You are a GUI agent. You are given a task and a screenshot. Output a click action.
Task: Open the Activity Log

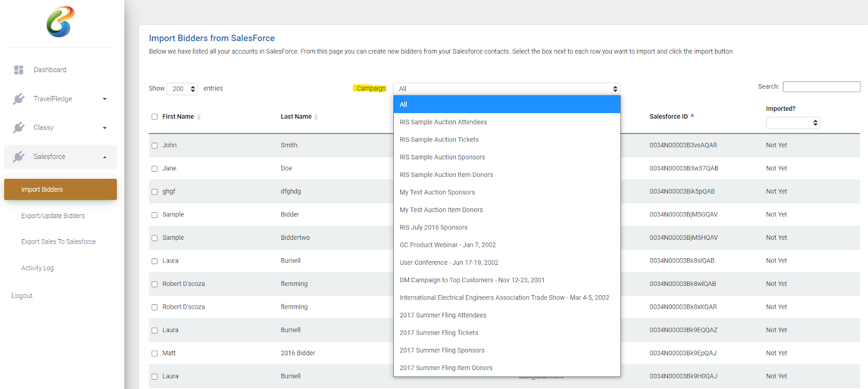[x=37, y=268]
